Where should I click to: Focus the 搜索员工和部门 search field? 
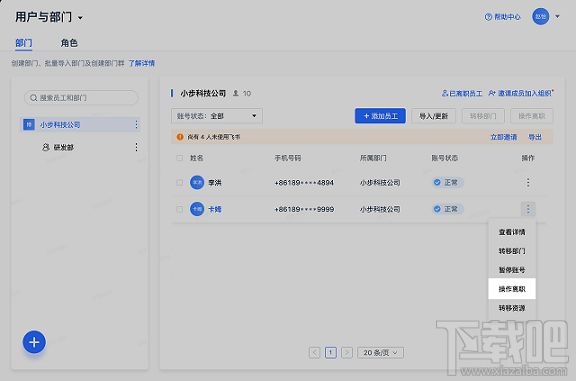81,98
